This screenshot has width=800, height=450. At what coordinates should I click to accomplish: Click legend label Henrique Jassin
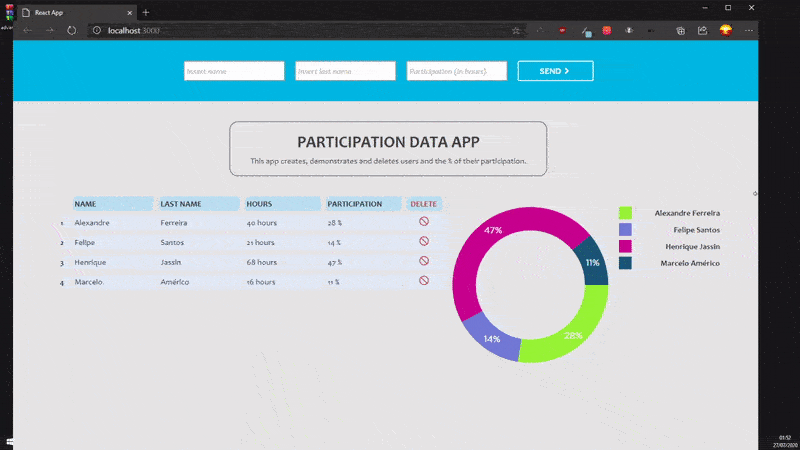pyautogui.click(x=692, y=246)
